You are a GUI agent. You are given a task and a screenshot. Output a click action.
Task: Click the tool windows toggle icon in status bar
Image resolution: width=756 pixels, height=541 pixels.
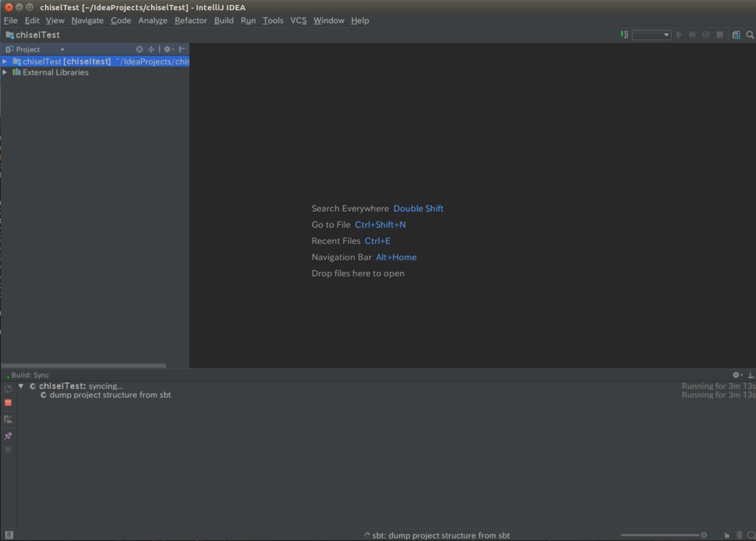pos(9,535)
